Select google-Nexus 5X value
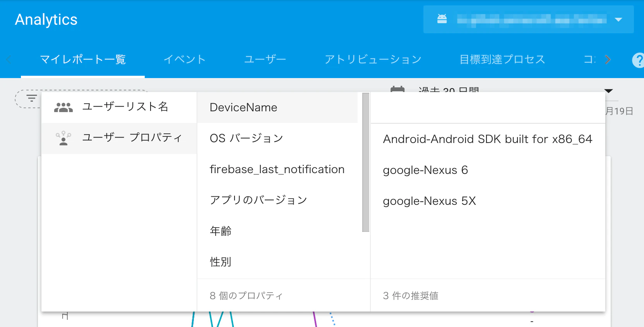Screen dimensions: 644x327 (488, 201)
